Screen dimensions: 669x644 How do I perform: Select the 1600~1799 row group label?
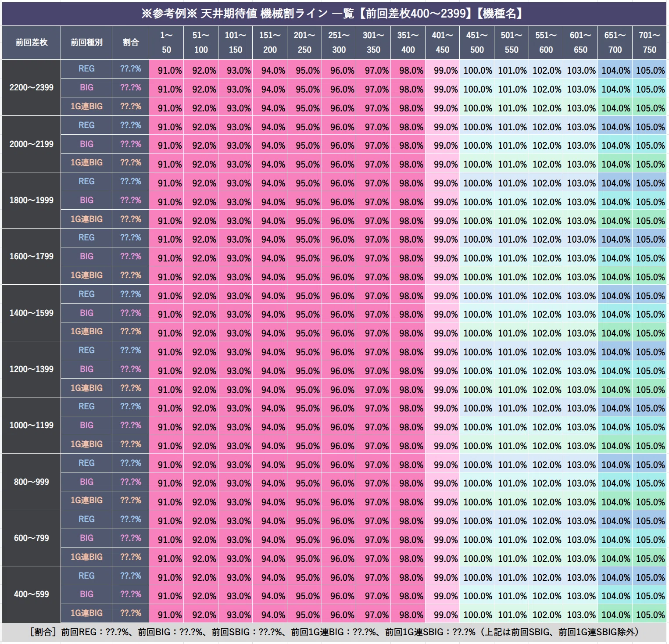click(31, 256)
